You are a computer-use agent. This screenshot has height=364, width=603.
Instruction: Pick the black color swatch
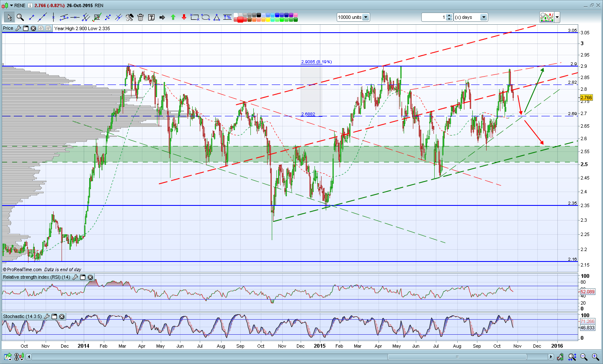tap(259, 15)
